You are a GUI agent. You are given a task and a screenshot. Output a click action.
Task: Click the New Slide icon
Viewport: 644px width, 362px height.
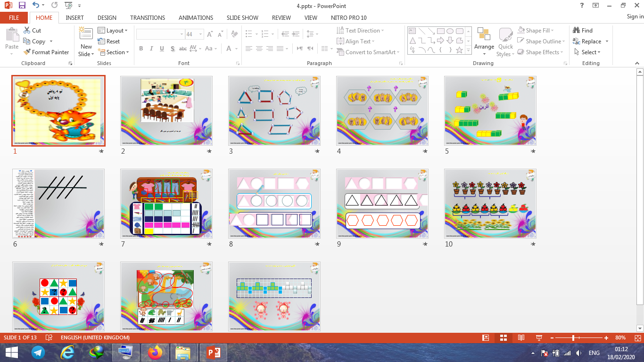tap(86, 34)
